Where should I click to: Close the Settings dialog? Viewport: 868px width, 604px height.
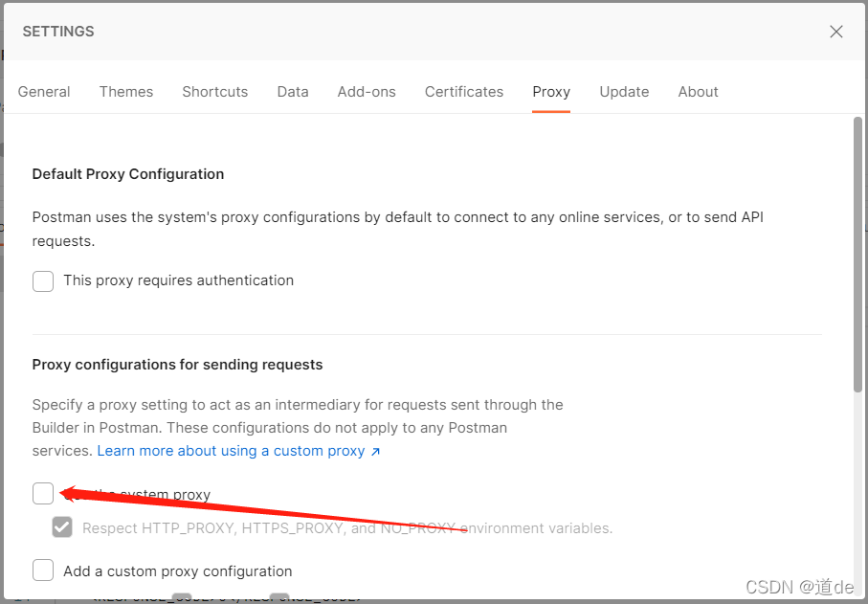(835, 32)
